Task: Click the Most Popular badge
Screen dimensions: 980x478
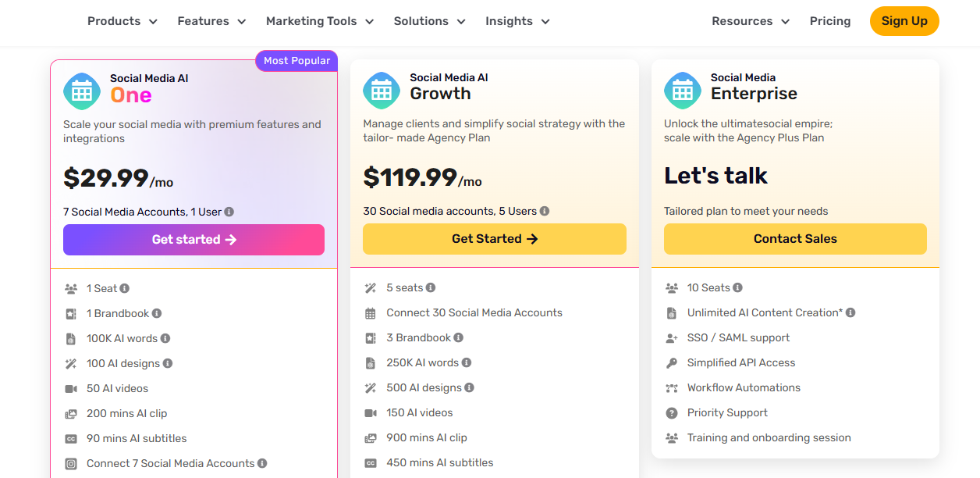Action: point(296,61)
